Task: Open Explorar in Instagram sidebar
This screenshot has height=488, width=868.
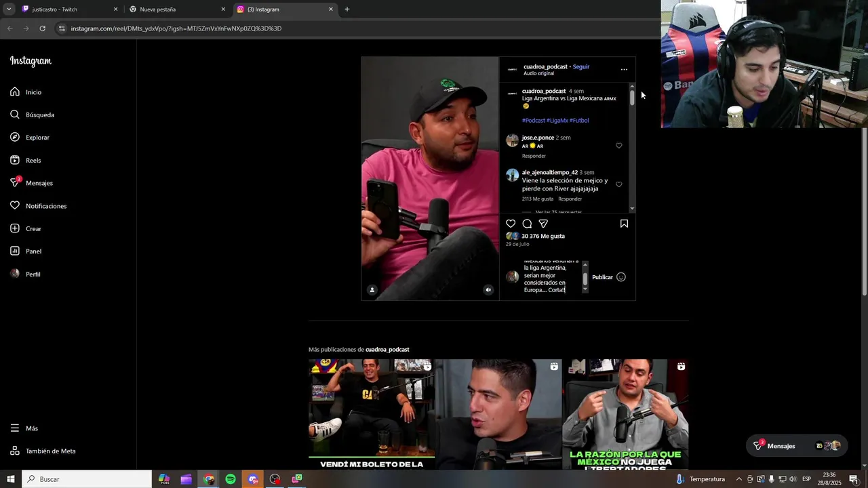Action: pos(30,137)
